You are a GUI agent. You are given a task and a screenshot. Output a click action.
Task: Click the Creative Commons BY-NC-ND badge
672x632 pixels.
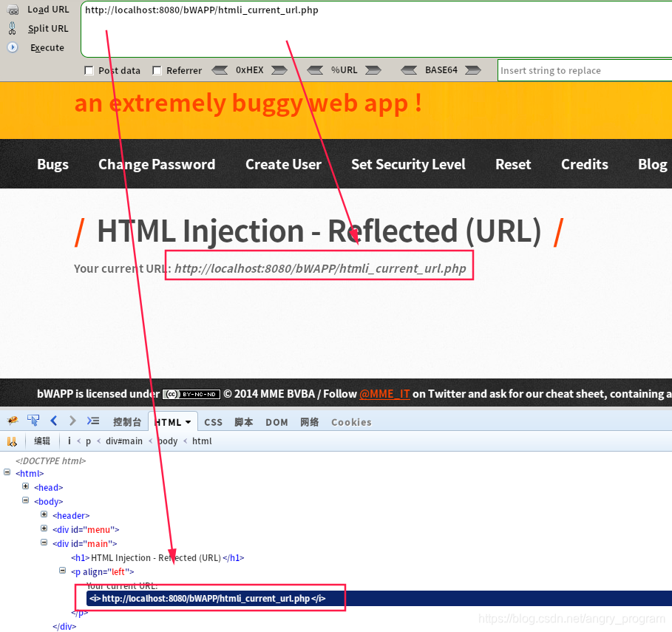click(191, 394)
